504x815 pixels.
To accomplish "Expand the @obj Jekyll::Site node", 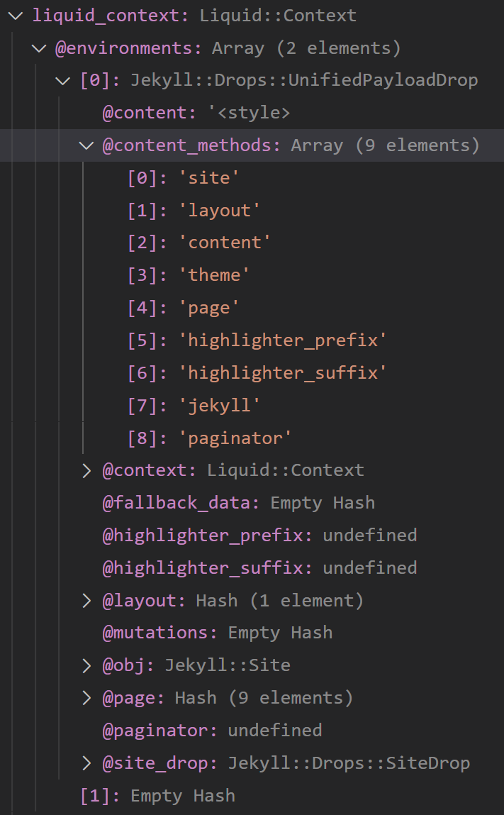I will pyautogui.click(x=87, y=665).
